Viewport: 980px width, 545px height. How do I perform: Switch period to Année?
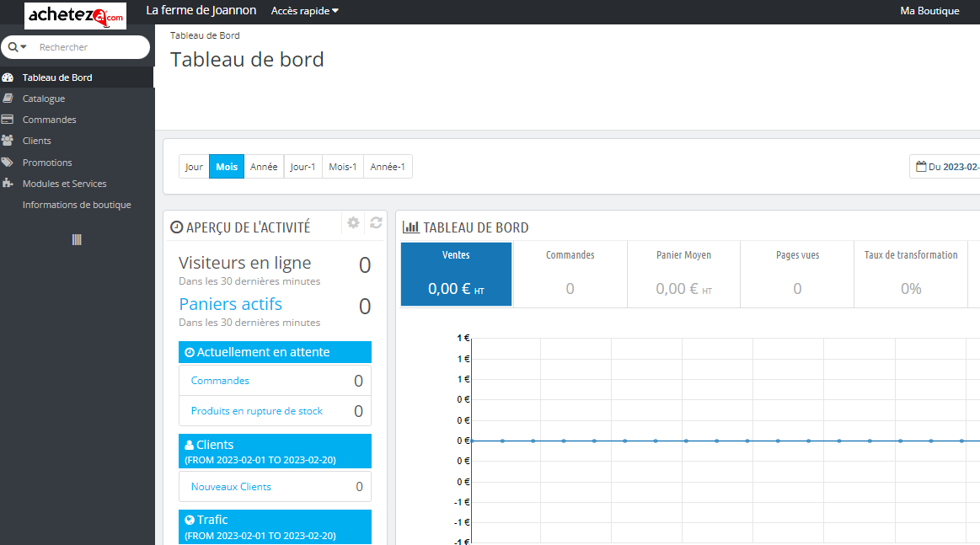click(264, 167)
